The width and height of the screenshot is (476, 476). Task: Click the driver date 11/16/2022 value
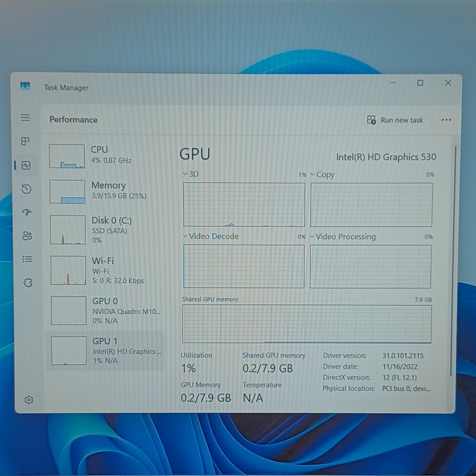point(400,367)
